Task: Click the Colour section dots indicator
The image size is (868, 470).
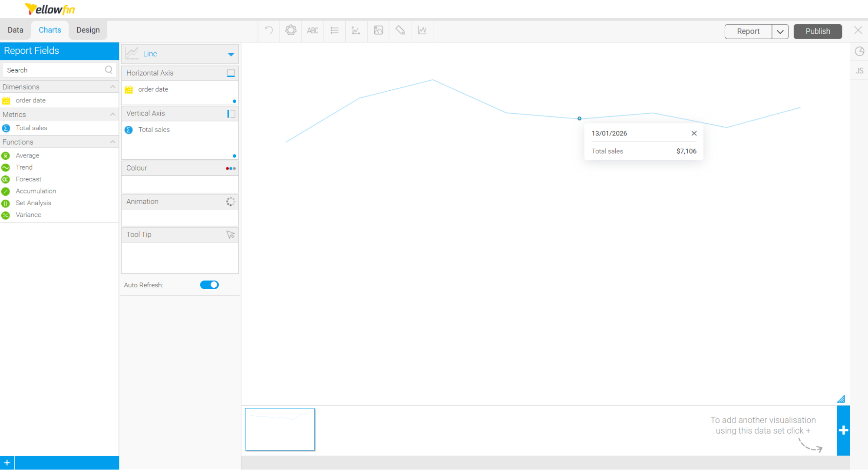Action: click(230, 168)
